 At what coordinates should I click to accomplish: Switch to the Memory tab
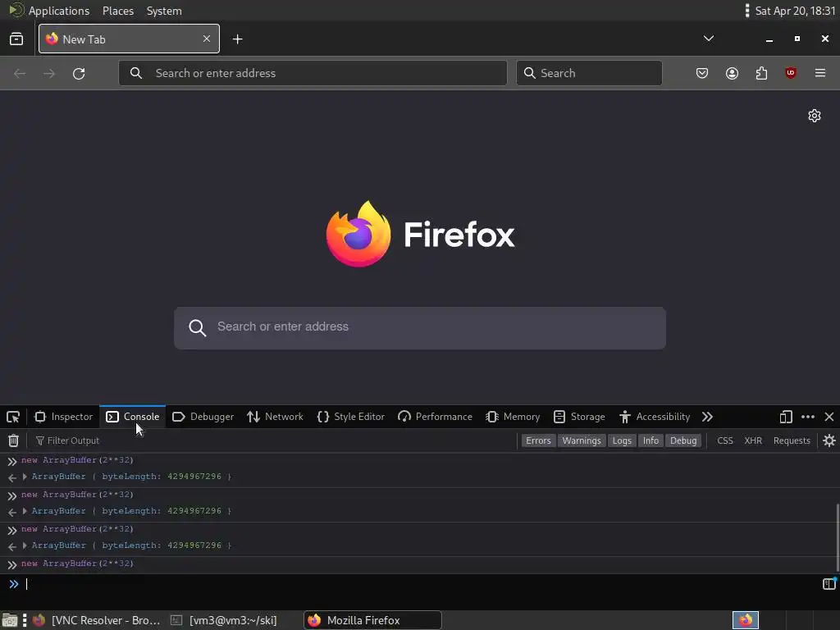coord(513,417)
